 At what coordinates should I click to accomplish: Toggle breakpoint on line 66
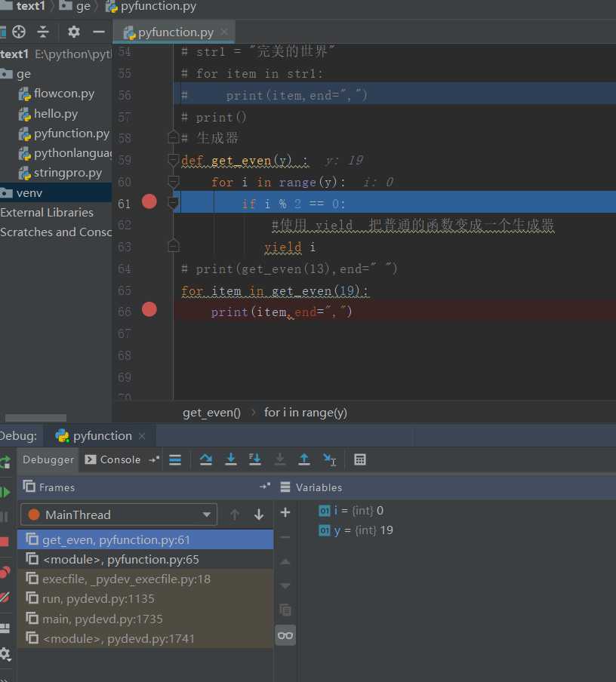(149, 309)
